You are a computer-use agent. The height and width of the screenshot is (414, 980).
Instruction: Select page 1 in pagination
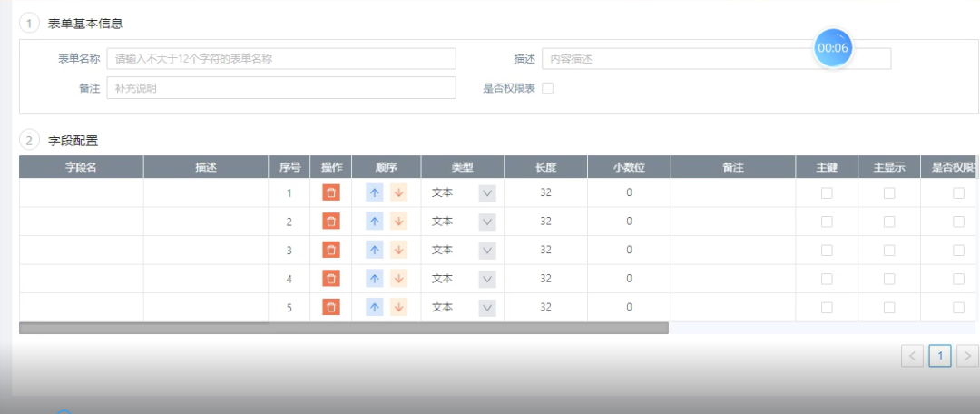940,356
